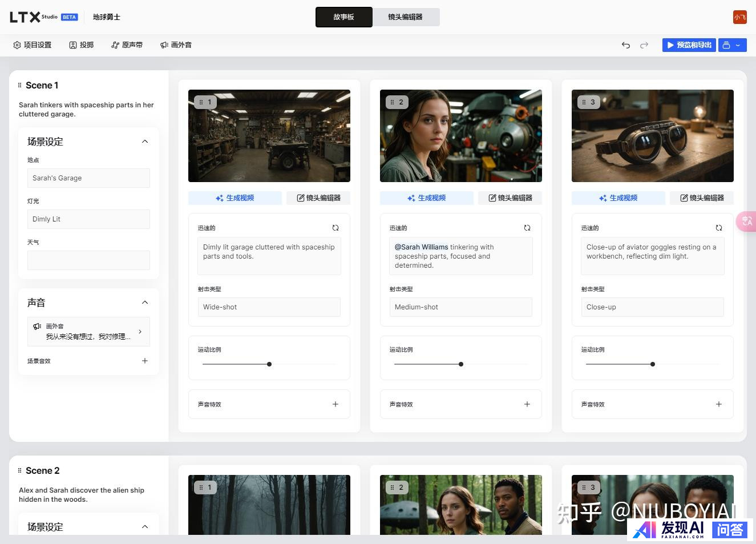The image size is (756, 544).
Task: Regenerate shot 1 description with refresh icon
Action: click(x=335, y=228)
